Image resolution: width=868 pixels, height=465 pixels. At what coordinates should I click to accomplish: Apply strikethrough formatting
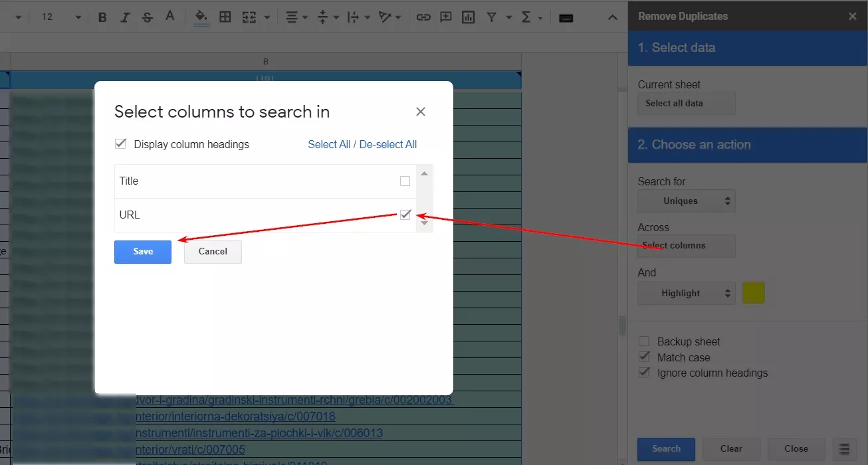[148, 17]
